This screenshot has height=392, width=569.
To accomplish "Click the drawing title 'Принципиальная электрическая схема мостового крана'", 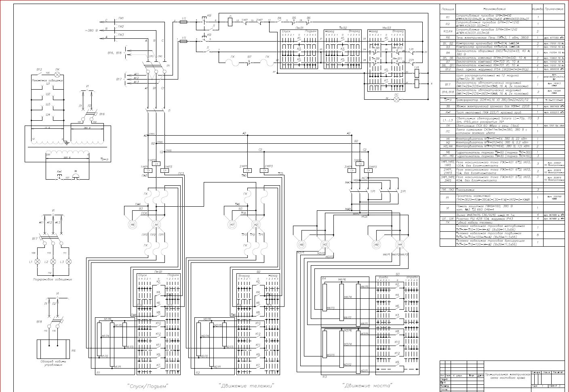I will [x=508, y=376].
